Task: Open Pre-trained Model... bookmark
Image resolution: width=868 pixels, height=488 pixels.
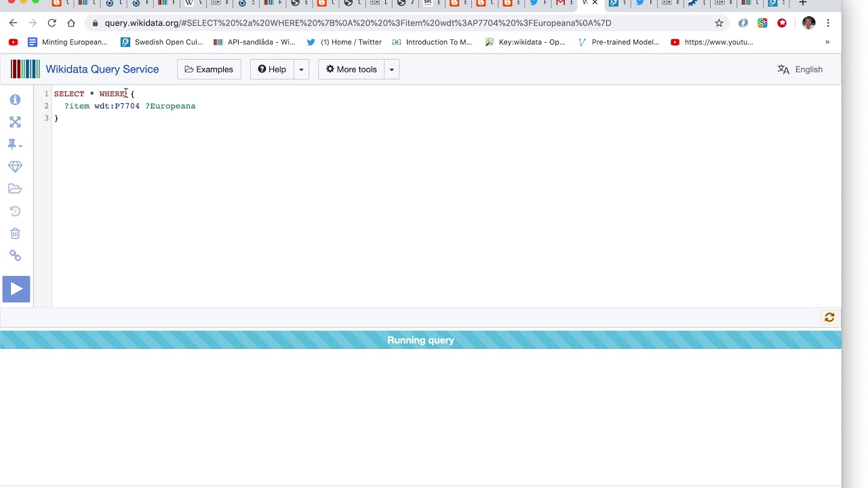Action: click(618, 42)
